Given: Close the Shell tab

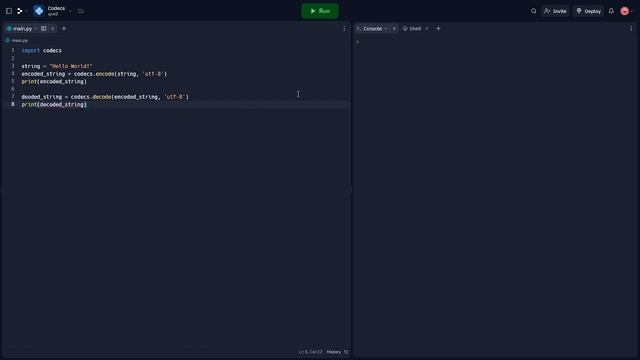Looking at the screenshot, I should click(x=427, y=29).
